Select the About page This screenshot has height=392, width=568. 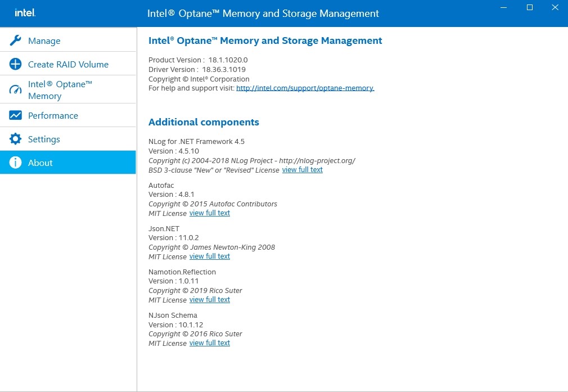68,163
